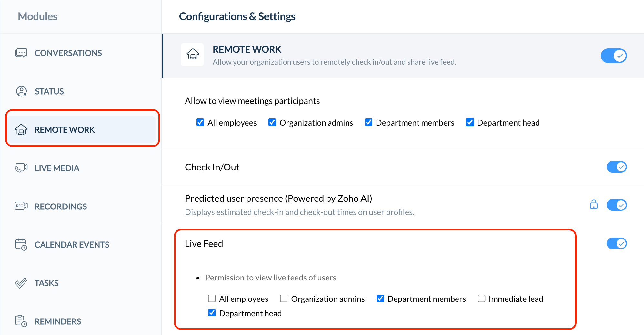
Task: Click the Remote Work house icon in header
Action: coord(193,54)
